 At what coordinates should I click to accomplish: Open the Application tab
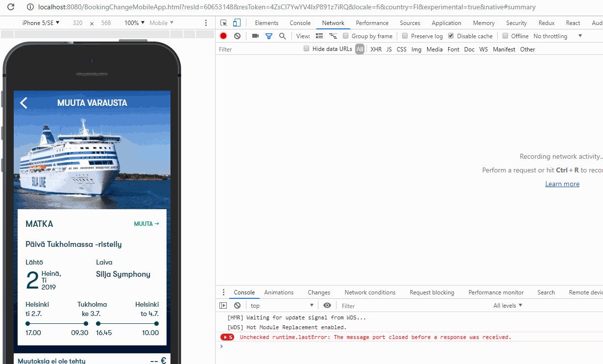click(446, 23)
